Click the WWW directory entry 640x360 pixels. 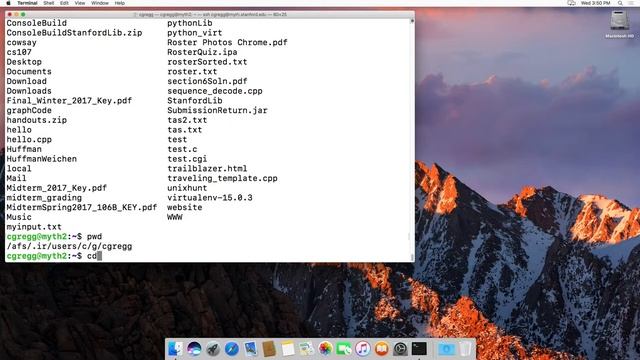coord(175,217)
